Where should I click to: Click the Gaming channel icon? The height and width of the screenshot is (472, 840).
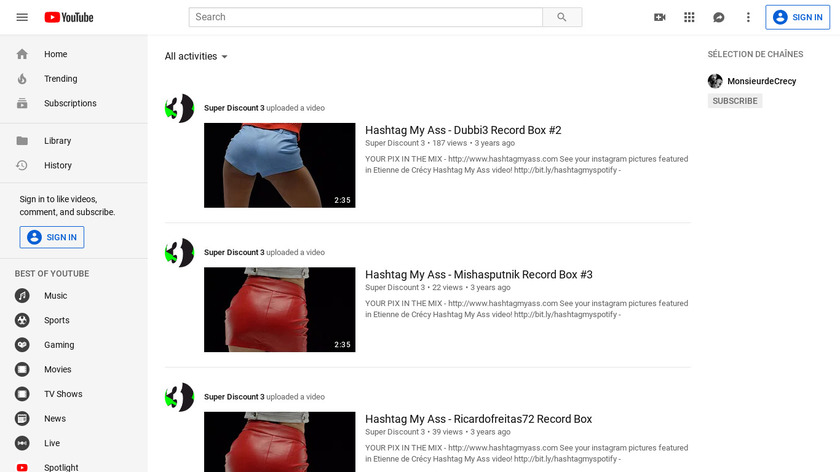pos(22,345)
